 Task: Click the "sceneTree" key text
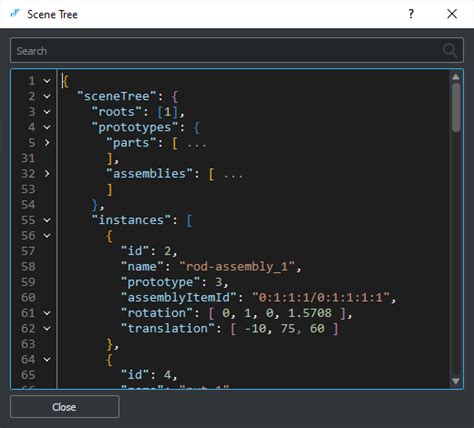pyautogui.click(x=117, y=96)
